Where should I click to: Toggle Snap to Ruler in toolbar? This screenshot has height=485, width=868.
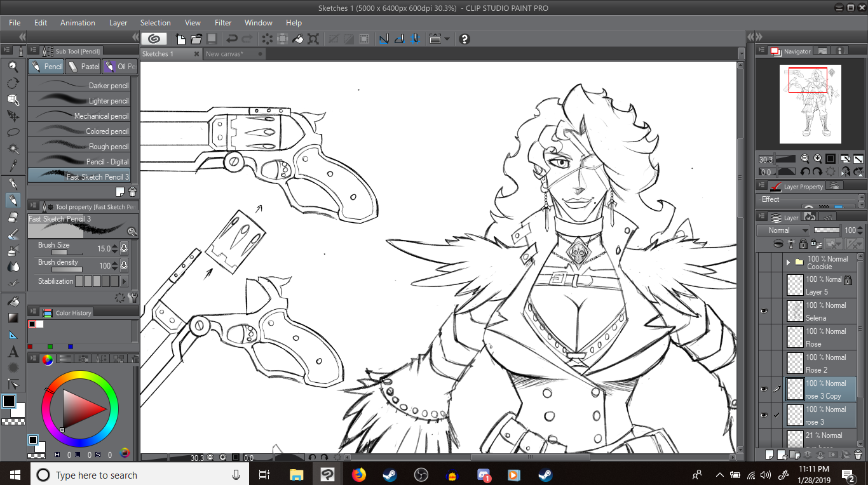(x=384, y=39)
